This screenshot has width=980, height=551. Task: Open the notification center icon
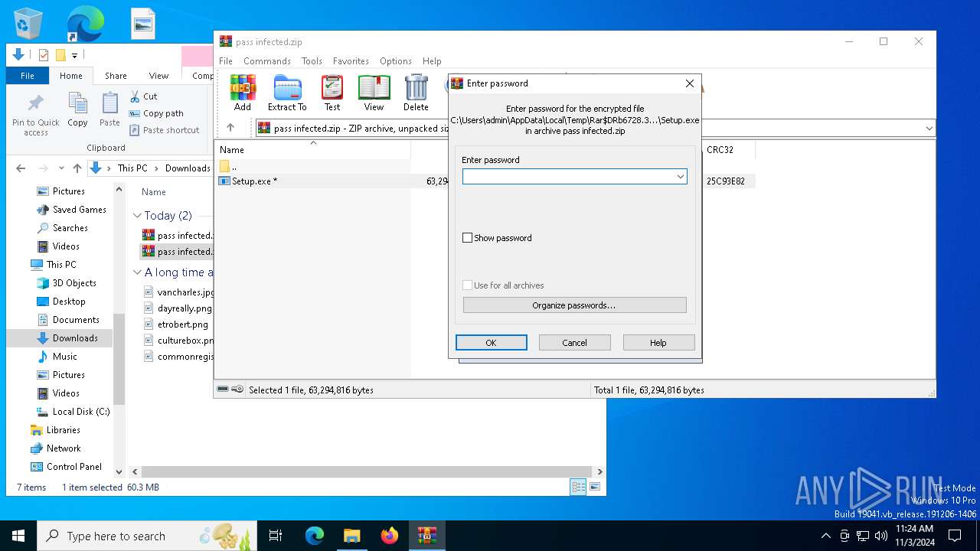[x=955, y=536]
